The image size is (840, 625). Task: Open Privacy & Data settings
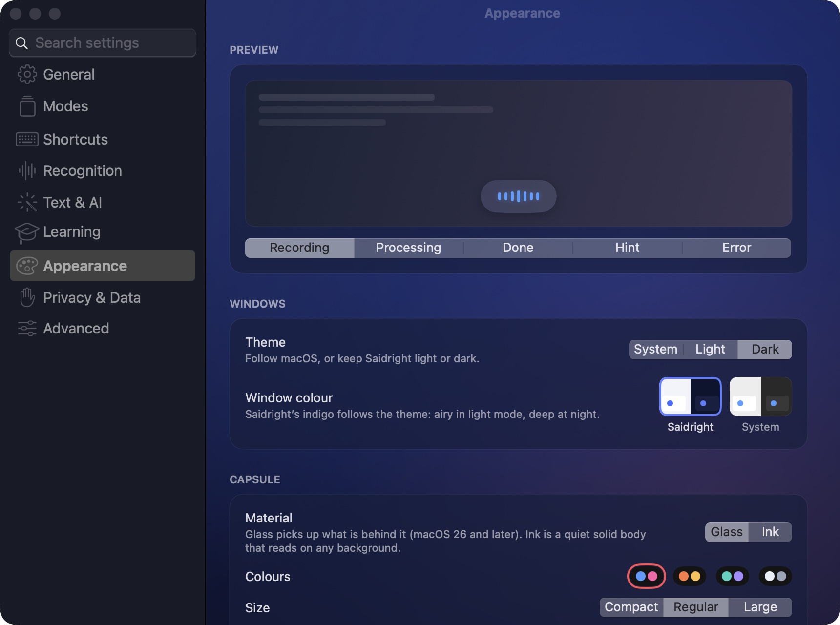click(103, 297)
